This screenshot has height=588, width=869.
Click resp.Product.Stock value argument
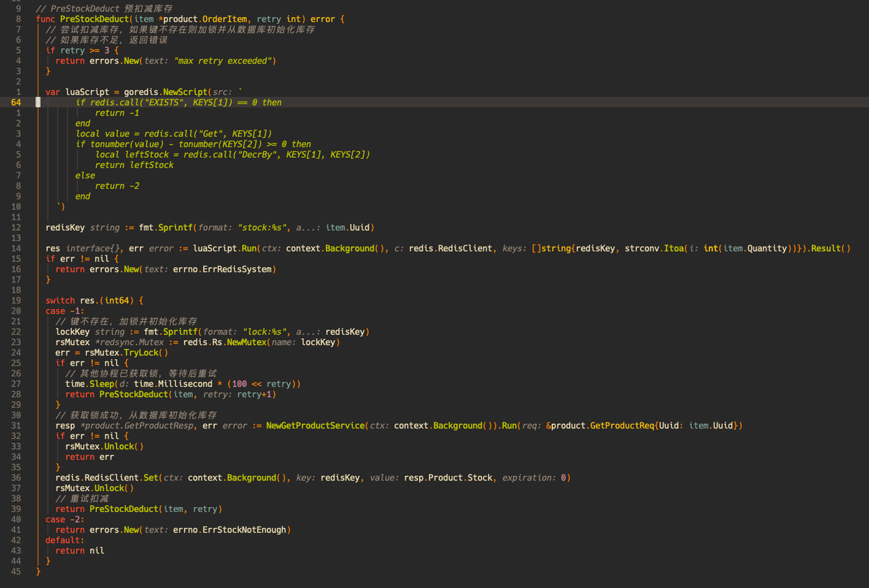448,478
